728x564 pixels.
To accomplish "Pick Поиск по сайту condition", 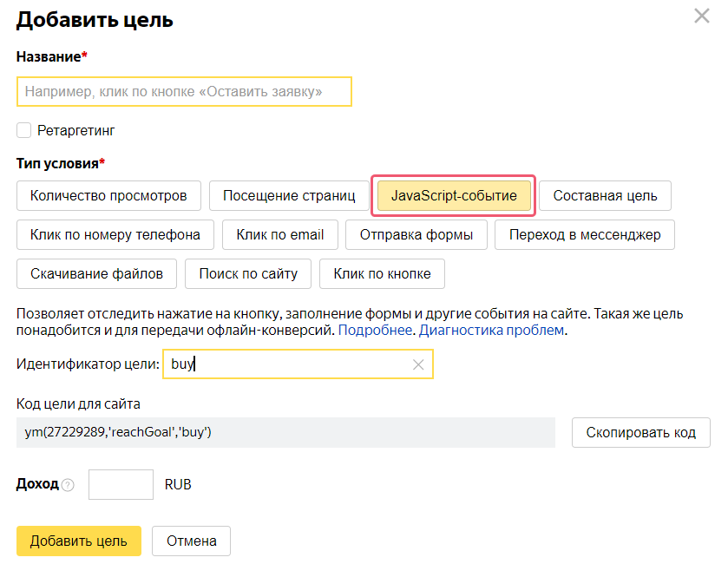I will [x=247, y=273].
